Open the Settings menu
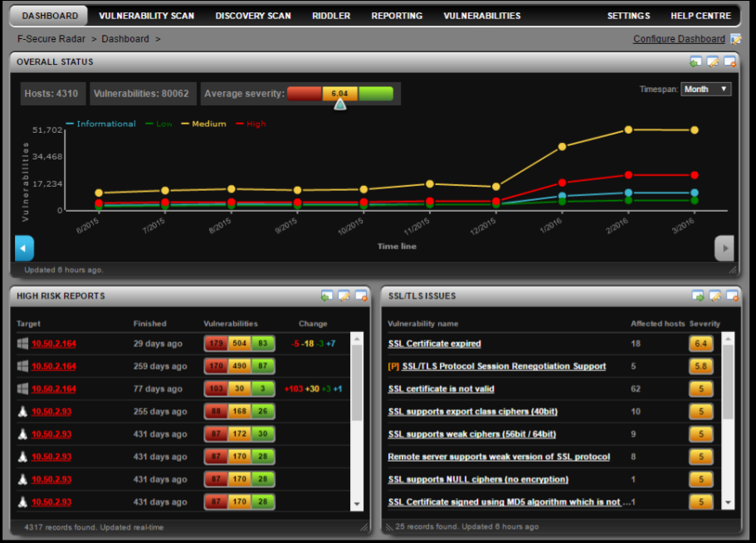 [x=629, y=16]
